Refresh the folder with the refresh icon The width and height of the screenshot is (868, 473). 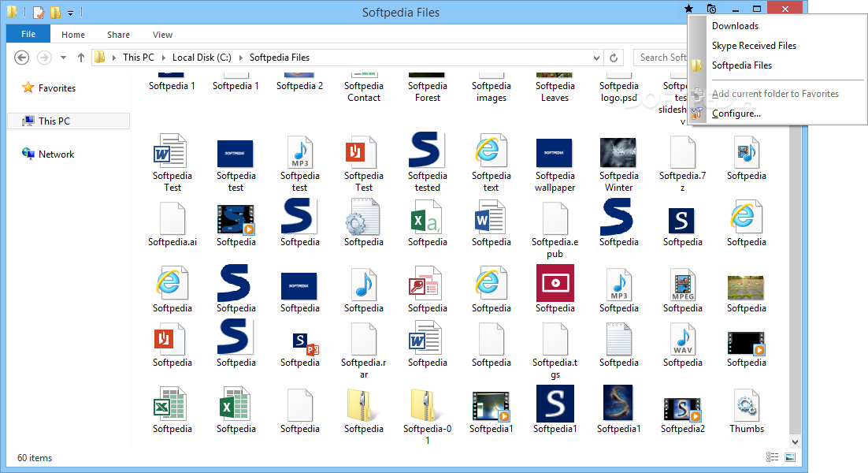(x=614, y=58)
